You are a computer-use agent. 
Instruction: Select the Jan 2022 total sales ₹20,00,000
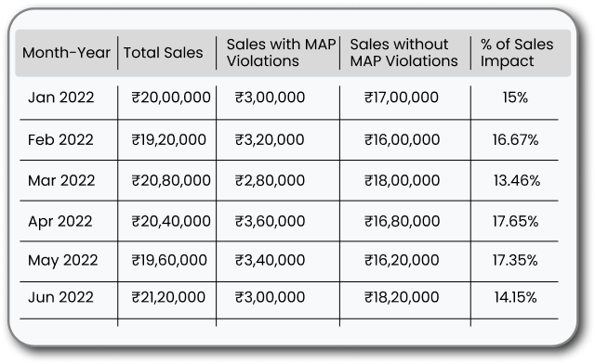tap(171, 97)
